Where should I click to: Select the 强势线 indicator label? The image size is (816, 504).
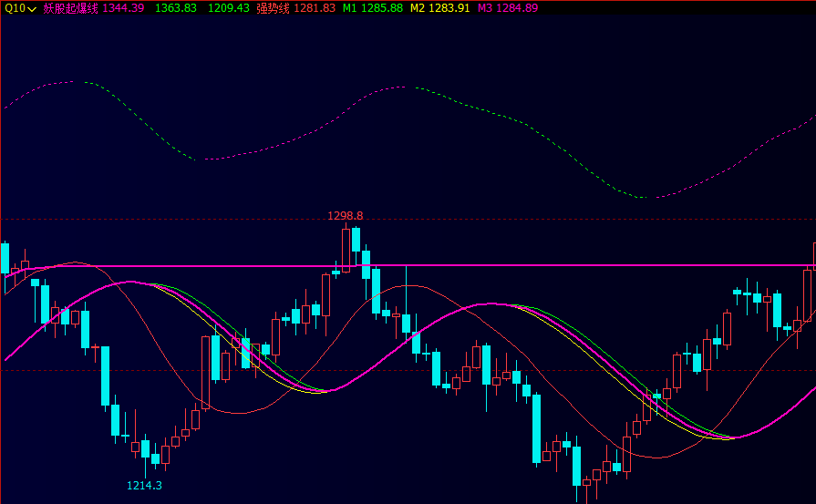click(273, 8)
